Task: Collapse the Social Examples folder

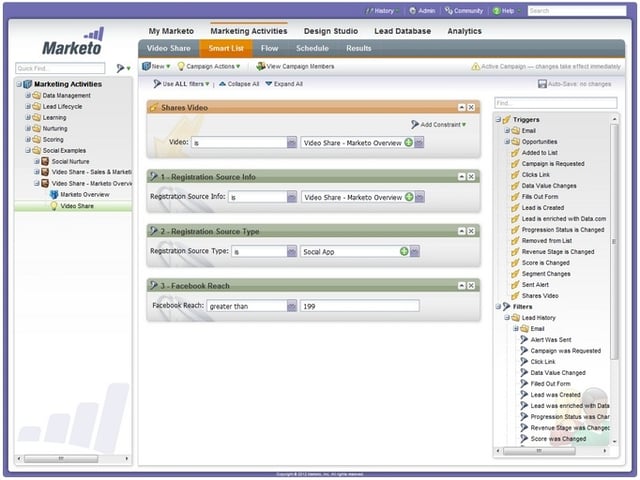Action: (x=28, y=150)
